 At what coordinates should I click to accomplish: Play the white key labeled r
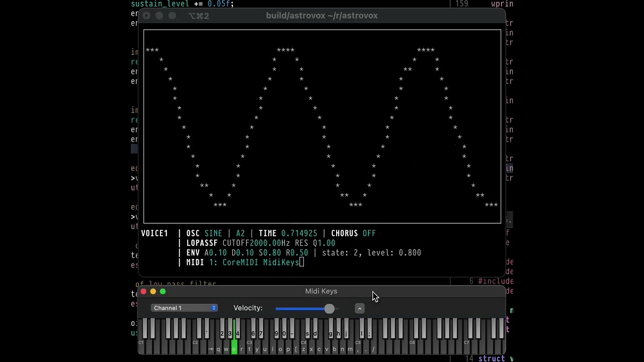[242, 347]
